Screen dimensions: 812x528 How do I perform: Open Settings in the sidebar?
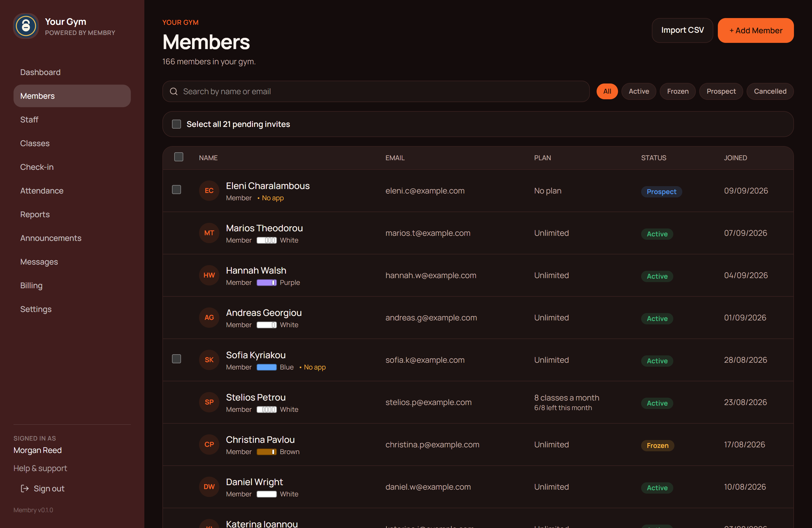pyautogui.click(x=72, y=309)
